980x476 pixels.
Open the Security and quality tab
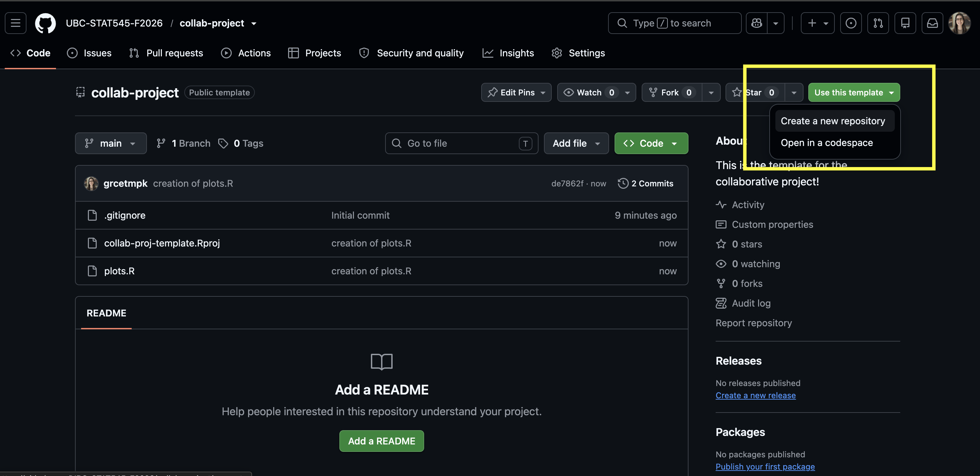pyautogui.click(x=411, y=53)
